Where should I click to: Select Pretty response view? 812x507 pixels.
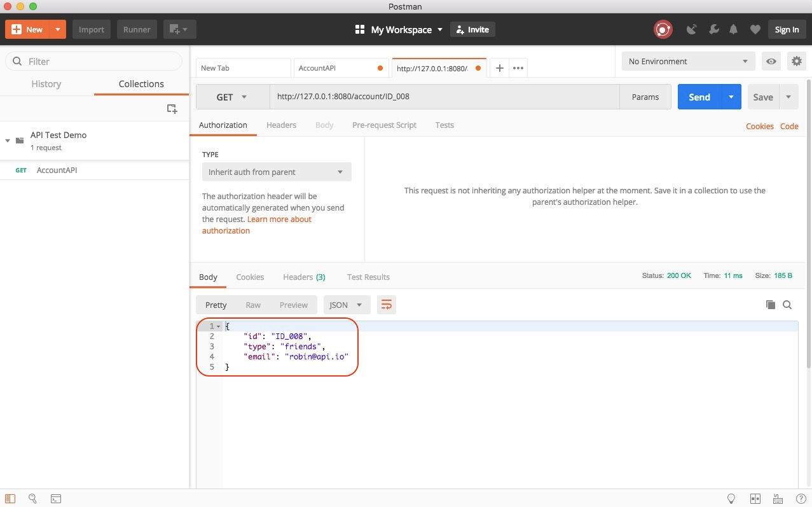[216, 305]
